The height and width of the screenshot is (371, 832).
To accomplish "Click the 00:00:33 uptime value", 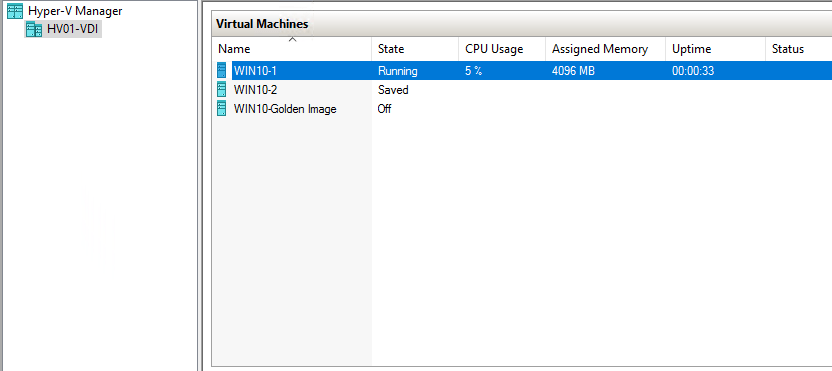I will click(x=693, y=71).
